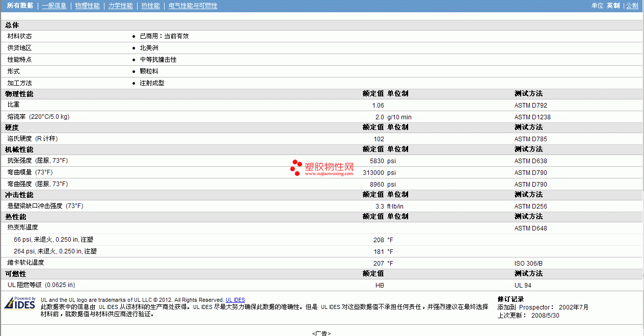Click the 热变形温度 label
Image resolution: width=644 pixels, height=336 pixels.
[22, 227]
